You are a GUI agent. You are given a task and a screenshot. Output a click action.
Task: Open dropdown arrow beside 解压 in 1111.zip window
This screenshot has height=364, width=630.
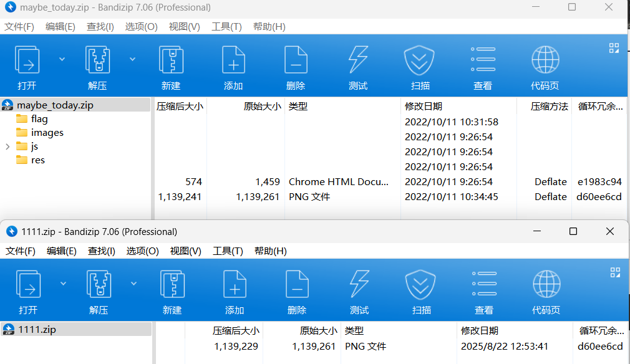click(x=133, y=283)
